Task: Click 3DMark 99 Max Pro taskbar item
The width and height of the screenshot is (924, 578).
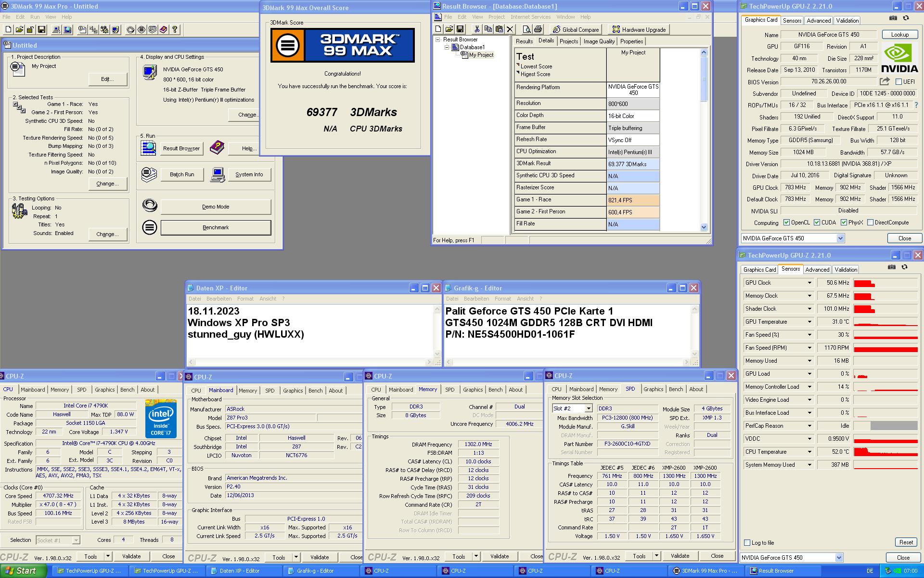Action: [x=706, y=571]
